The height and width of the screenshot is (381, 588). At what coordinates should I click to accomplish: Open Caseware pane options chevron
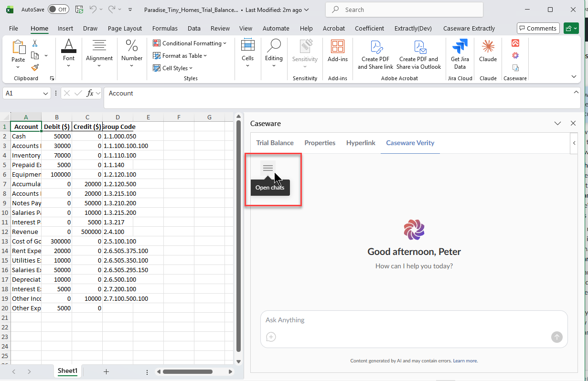tap(557, 123)
